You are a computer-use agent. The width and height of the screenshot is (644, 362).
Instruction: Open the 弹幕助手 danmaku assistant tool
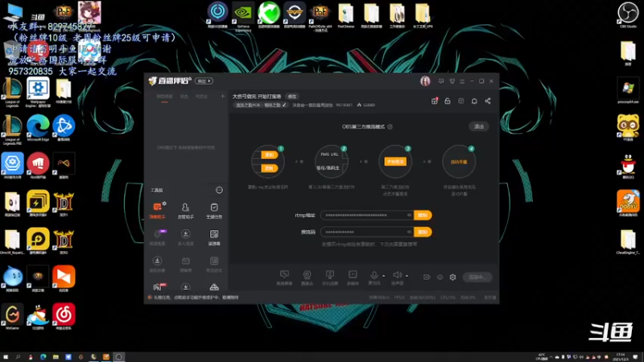point(157,210)
